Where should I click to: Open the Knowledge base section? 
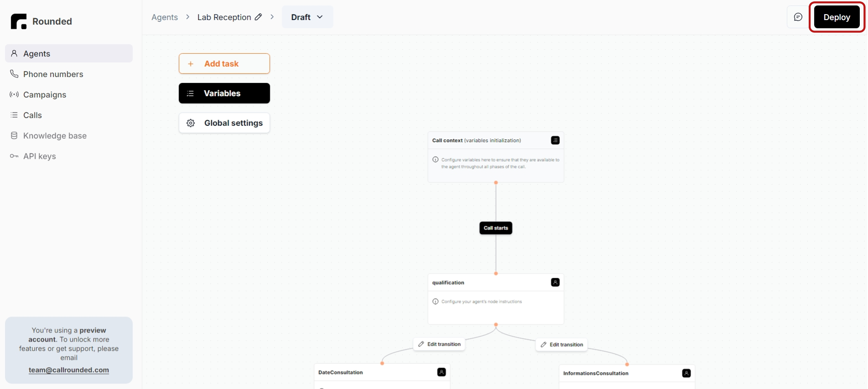point(69,135)
